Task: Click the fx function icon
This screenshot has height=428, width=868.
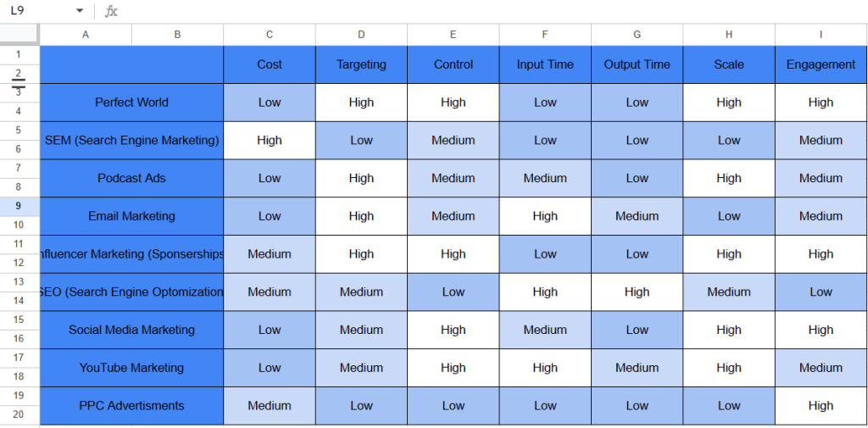Action: (111, 11)
